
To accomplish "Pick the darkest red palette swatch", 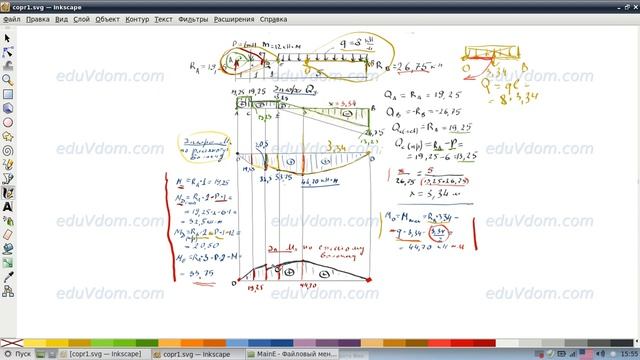I will (484, 343).
